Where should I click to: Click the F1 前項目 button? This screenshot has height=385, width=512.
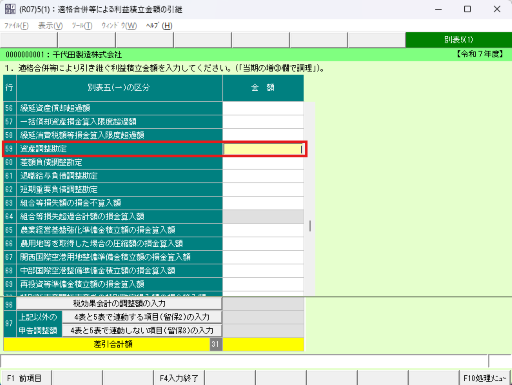[26, 378]
